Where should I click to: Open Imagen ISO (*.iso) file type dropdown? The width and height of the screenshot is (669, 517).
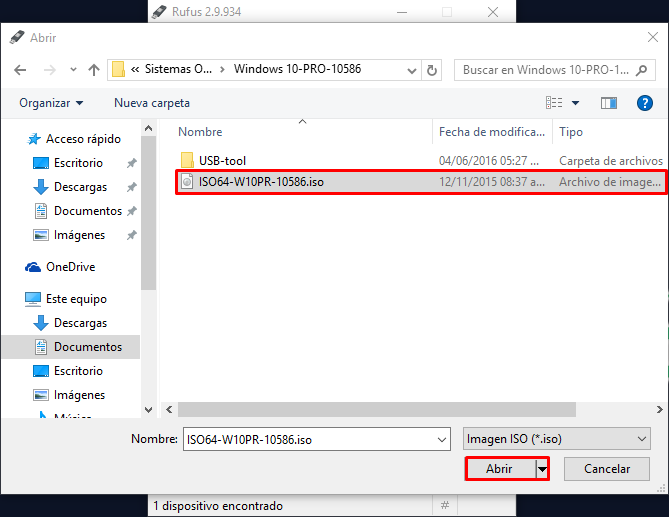(557, 439)
